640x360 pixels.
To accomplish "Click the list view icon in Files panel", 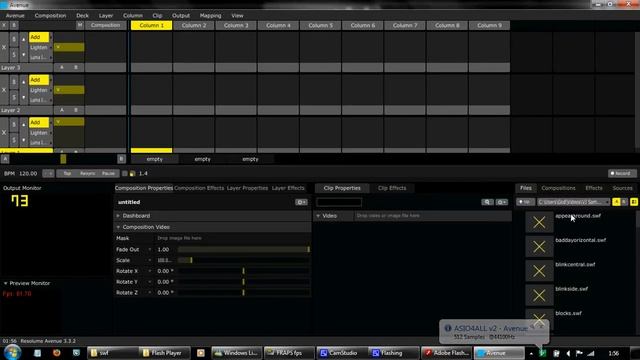I will point(634,202).
